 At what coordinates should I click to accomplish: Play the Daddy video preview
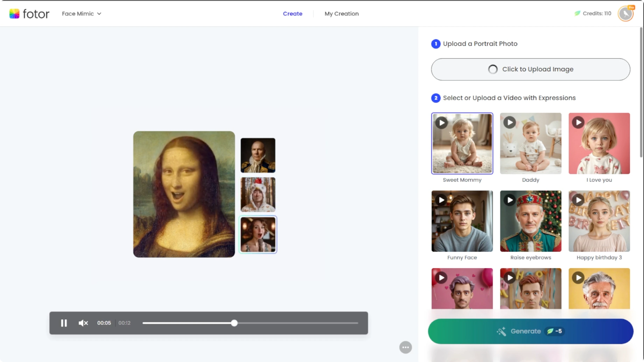pyautogui.click(x=510, y=122)
